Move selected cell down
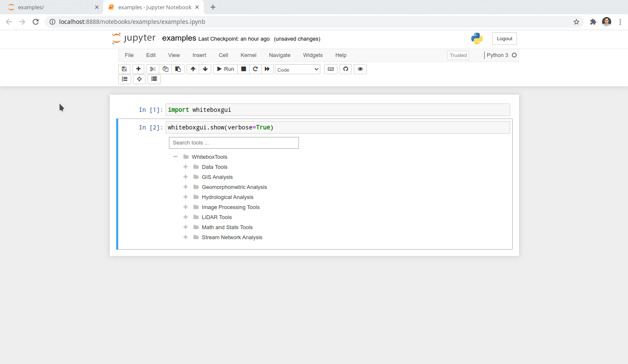This screenshot has width=628, height=364. tap(205, 69)
